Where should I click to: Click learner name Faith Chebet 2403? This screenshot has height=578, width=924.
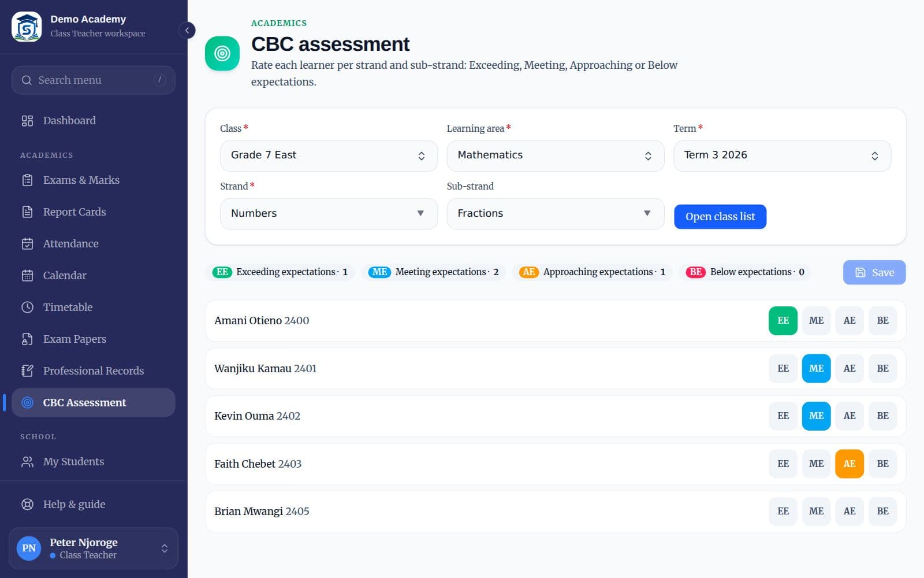coord(258,464)
